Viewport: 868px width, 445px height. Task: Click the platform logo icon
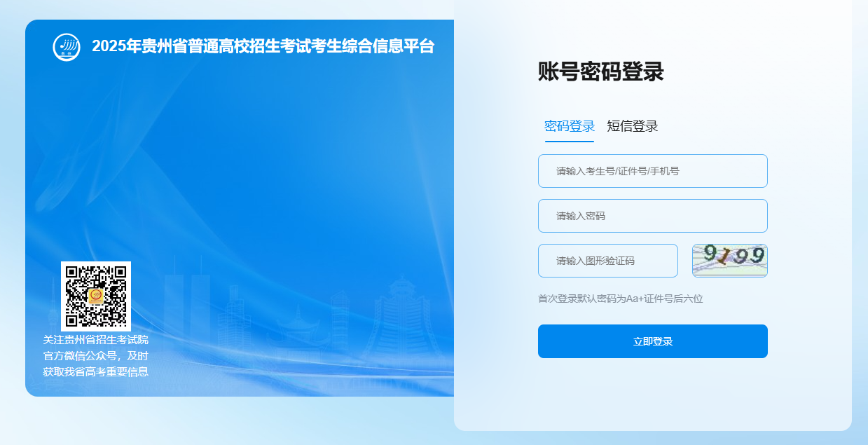coord(67,47)
